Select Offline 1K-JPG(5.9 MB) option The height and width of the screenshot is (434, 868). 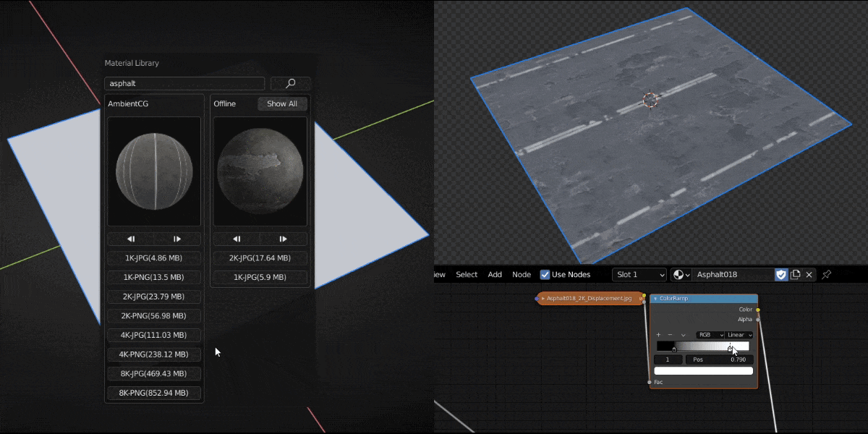click(260, 278)
